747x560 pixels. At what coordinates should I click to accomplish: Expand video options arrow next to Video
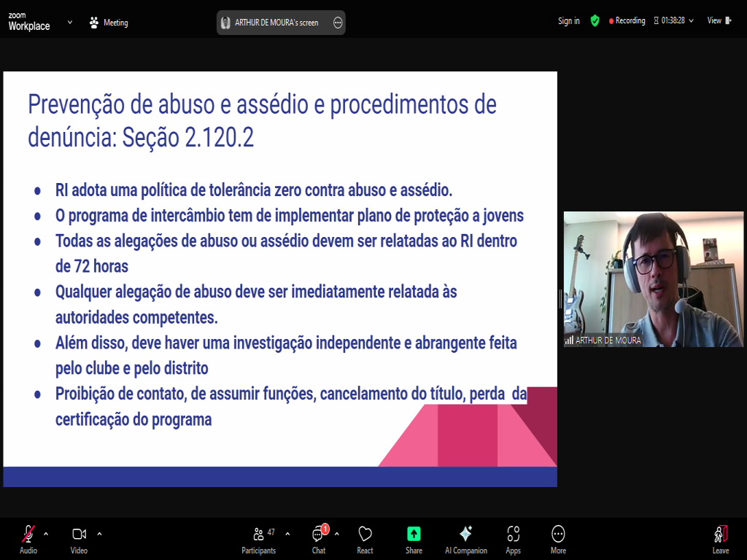click(x=99, y=533)
